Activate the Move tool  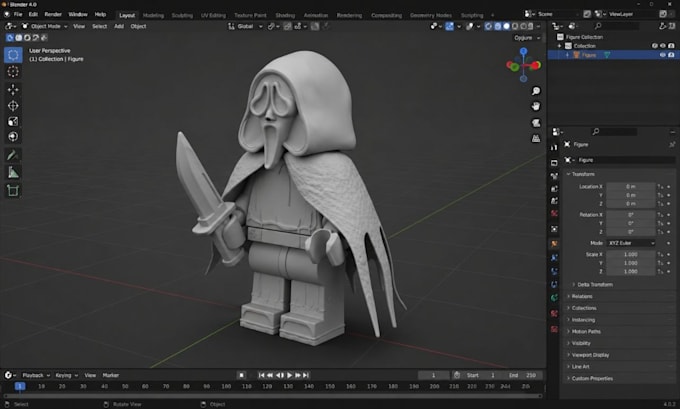13,89
